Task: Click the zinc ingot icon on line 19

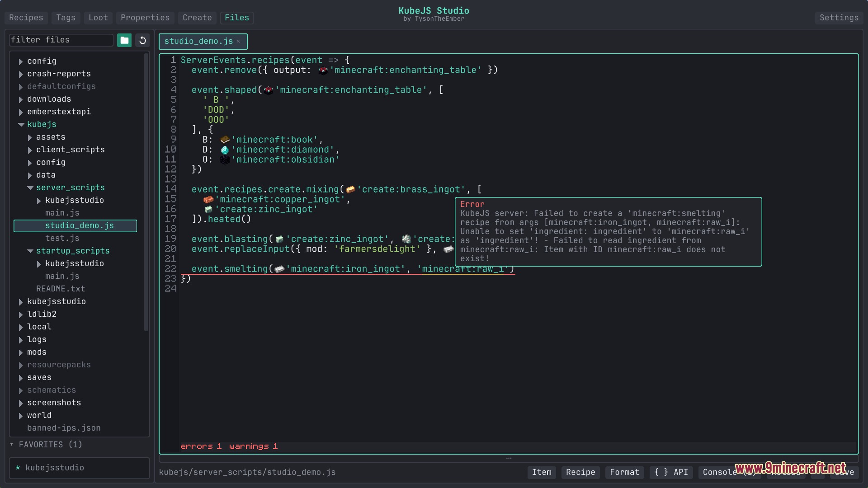Action: point(279,239)
